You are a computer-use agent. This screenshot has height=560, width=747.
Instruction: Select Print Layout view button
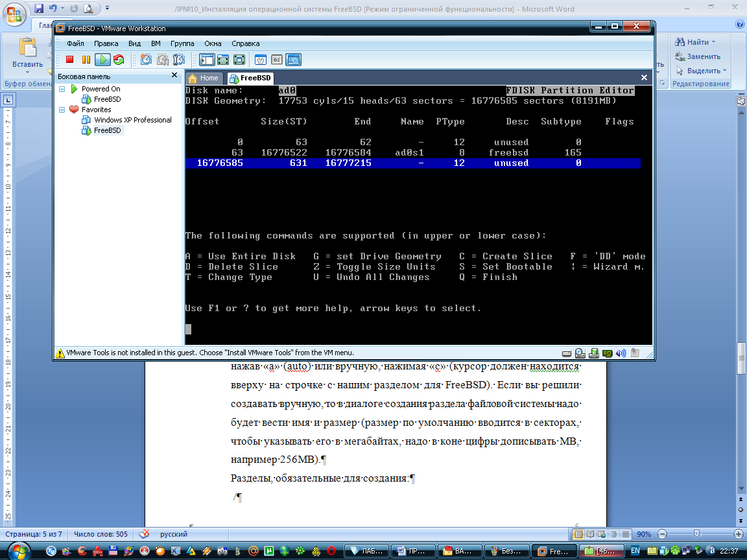[578, 534]
